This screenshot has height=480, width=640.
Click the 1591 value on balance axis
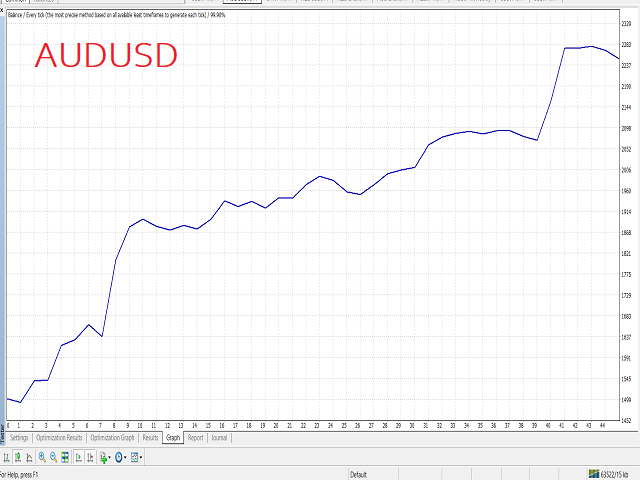tap(626, 358)
